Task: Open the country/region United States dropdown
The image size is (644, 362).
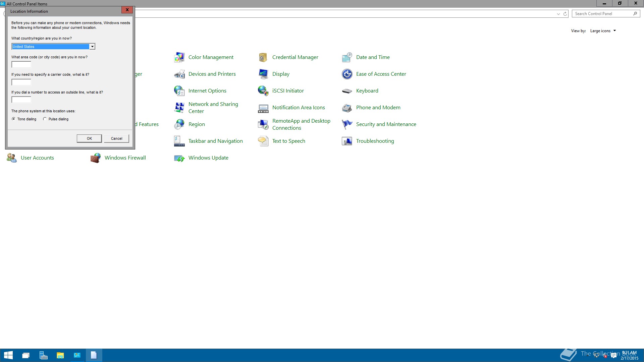Action: [x=54, y=47]
